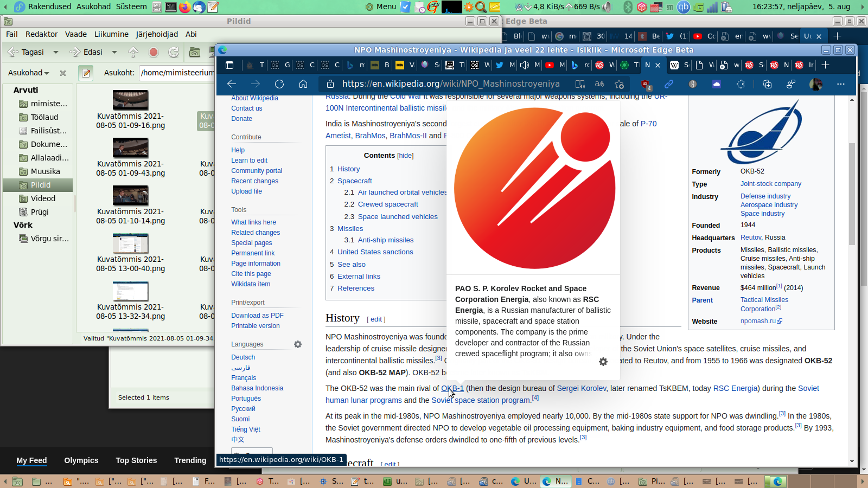Image resolution: width=868 pixels, height=488 pixels.
Task: Open Edge Settings and more menu
Action: tap(840, 84)
